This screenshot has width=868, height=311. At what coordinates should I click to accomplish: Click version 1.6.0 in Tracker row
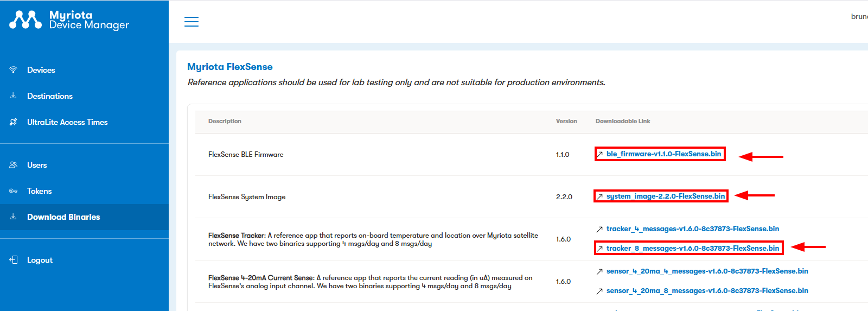[563, 239]
